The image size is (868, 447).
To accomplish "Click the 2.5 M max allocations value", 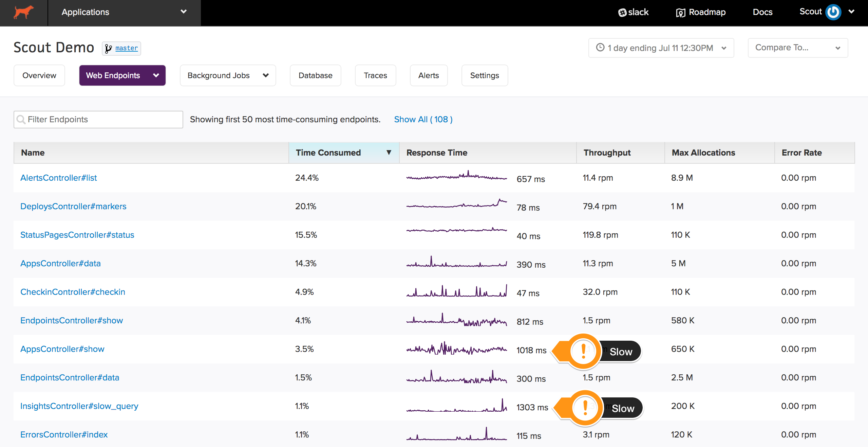I will point(682,378).
